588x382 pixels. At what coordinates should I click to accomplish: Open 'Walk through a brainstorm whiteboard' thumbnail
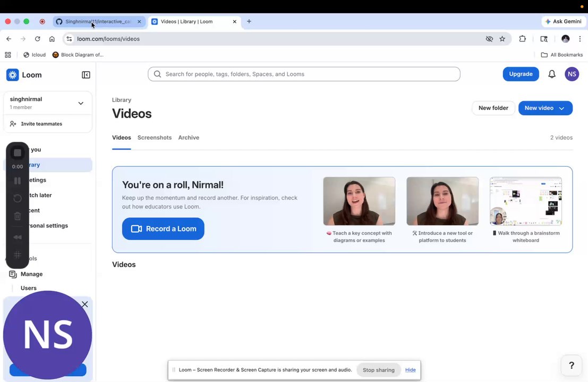[526, 201]
